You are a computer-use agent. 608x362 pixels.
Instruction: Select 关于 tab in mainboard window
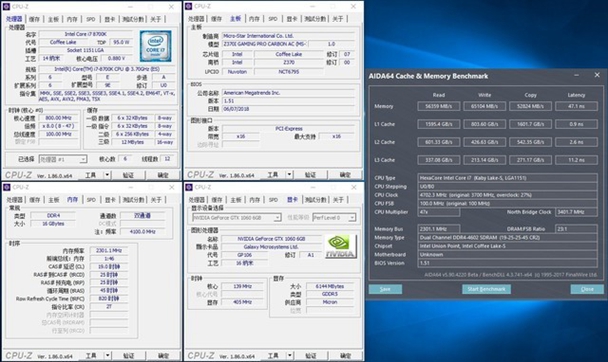pos(338,19)
